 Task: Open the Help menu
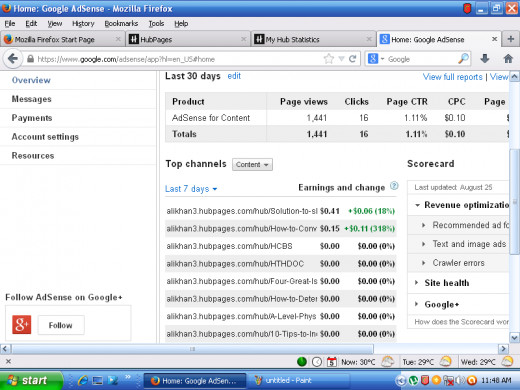coord(181,24)
